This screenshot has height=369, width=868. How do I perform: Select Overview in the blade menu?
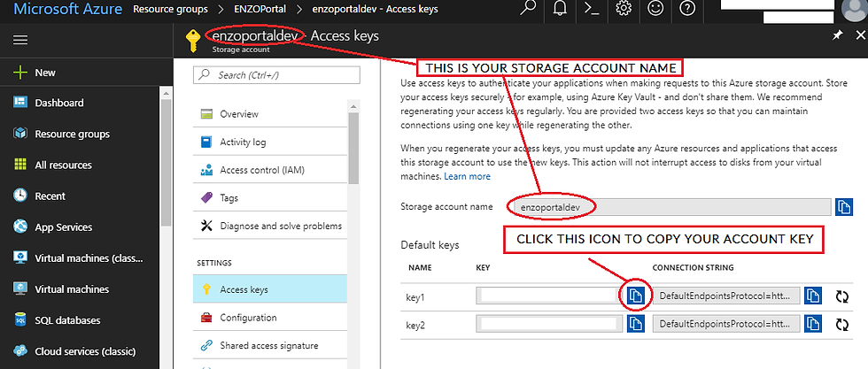pos(270,114)
